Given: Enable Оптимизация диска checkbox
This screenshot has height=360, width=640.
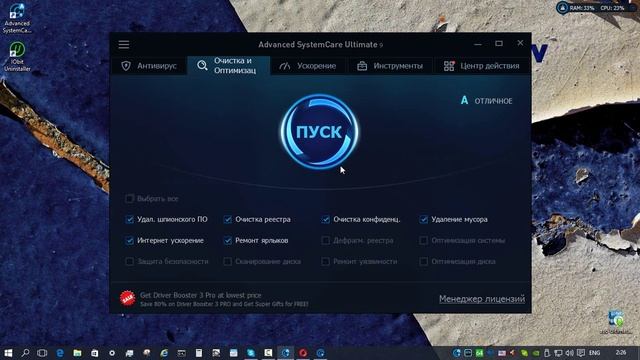Looking at the screenshot, I should 423,261.
